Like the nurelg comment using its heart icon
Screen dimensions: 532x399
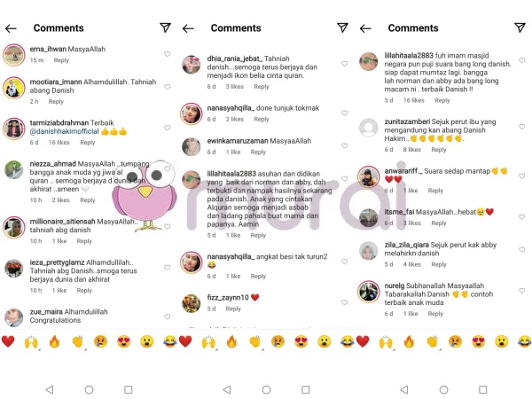point(522,291)
